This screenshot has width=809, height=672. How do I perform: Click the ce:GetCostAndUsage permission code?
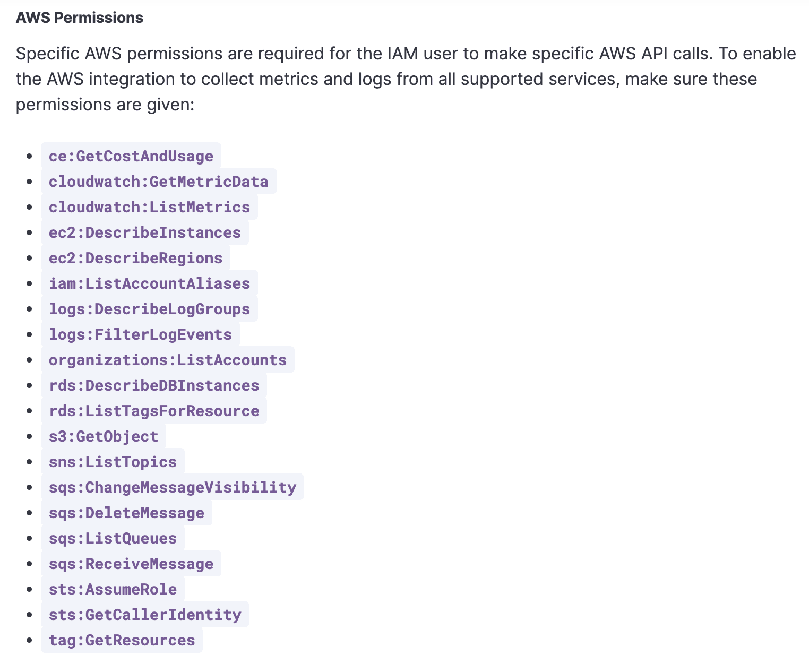131,156
